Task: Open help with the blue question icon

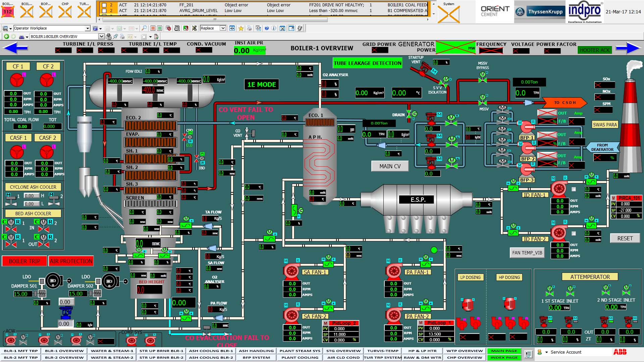Action: (x=267, y=28)
